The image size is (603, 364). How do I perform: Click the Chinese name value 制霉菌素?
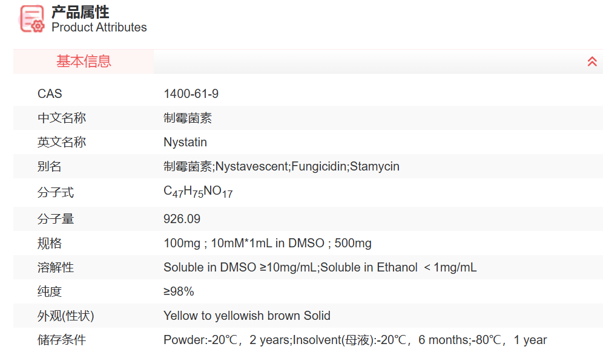pos(188,118)
